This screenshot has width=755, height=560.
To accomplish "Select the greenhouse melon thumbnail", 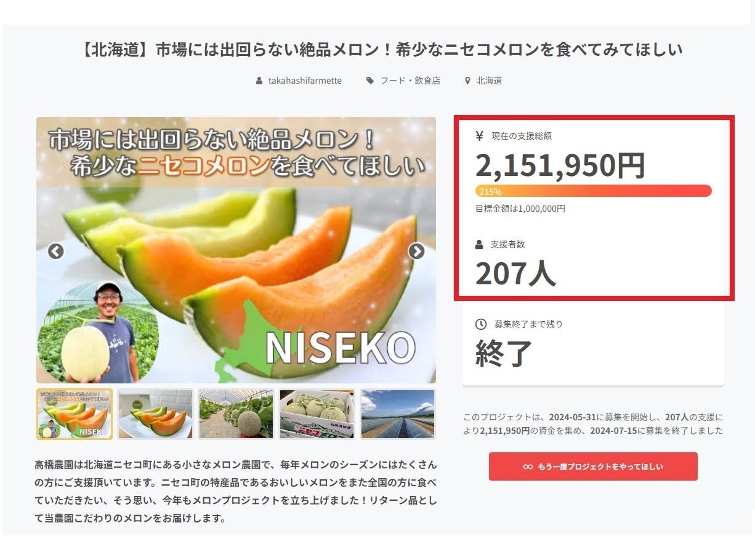I will (x=236, y=414).
